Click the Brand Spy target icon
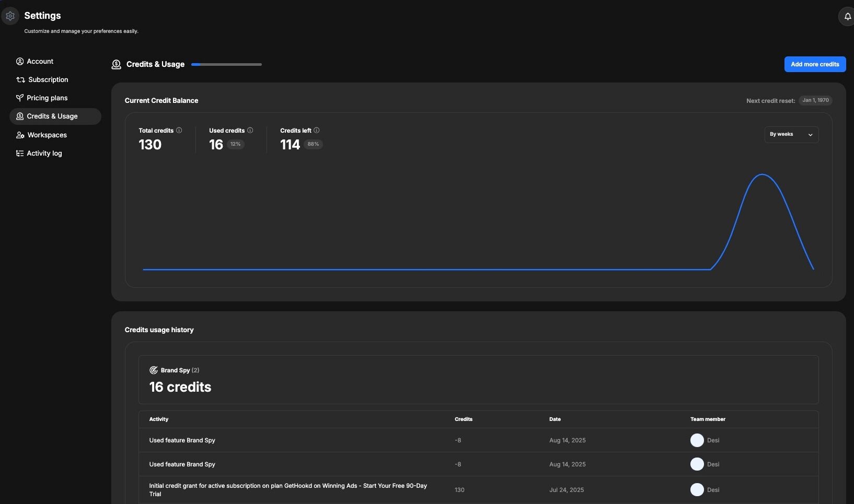The height and width of the screenshot is (504, 854). tap(154, 370)
